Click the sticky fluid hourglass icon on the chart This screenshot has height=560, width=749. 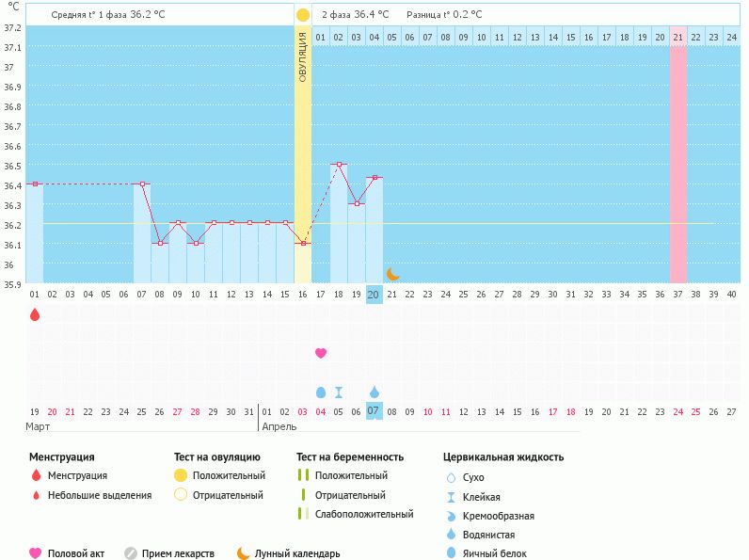tap(339, 392)
